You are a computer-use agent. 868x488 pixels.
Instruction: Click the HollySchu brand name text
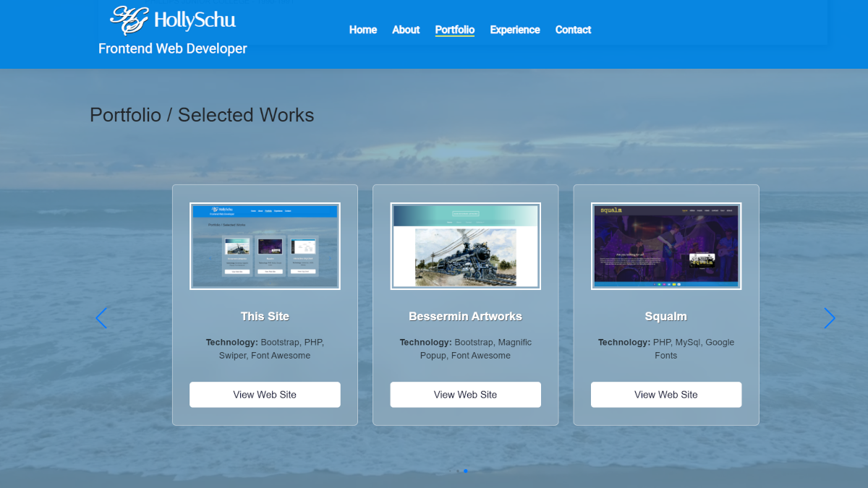(195, 21)
